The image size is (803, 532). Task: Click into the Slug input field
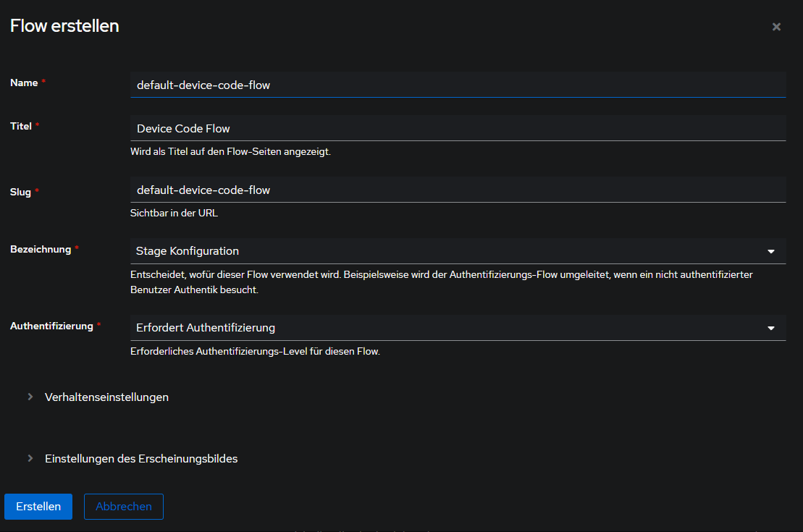(x=458, y=190)
